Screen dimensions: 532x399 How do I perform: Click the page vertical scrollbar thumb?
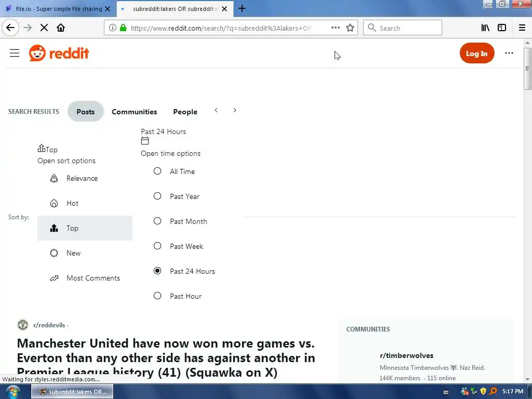click(x=527, y=69)
